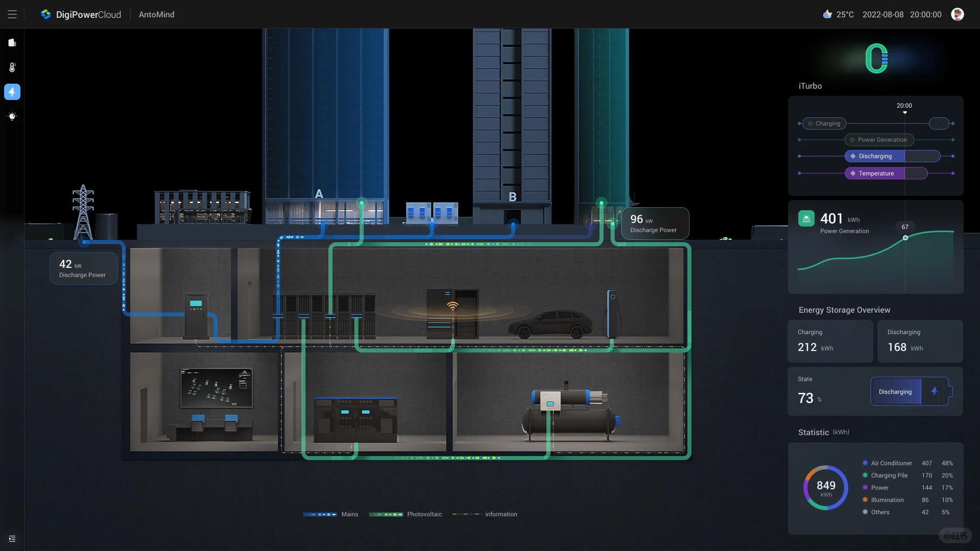This screenshot has width=980, height=551.
Task: Click the 67 data point on the chart
Action: tap(905, 238)
